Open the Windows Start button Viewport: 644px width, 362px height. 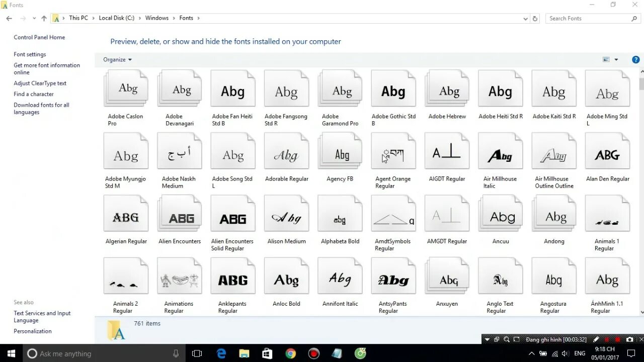click(x=11, y=353)
